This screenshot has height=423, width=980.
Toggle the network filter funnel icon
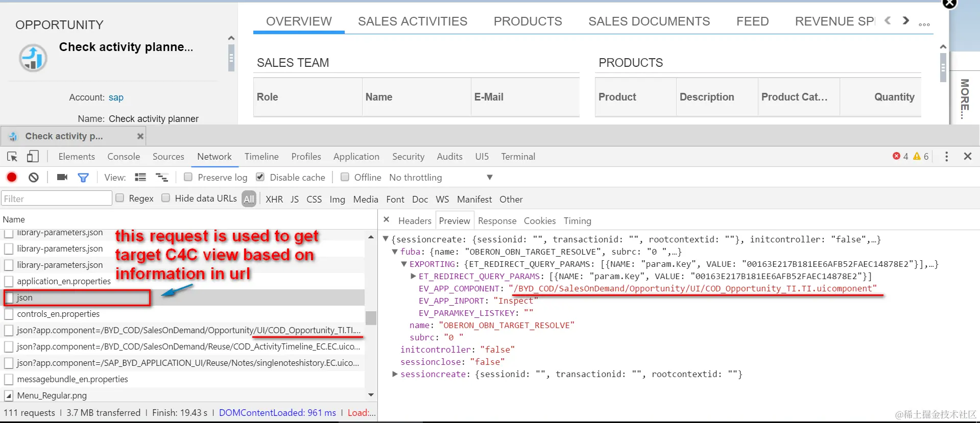tap(83, 178)
